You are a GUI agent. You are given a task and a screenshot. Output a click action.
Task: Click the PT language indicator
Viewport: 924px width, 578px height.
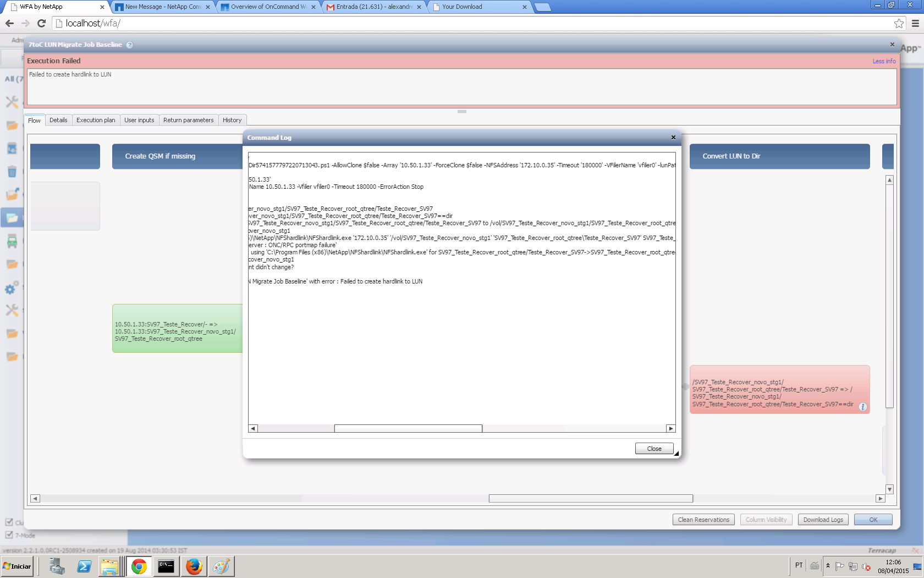[x=799, y=565]
